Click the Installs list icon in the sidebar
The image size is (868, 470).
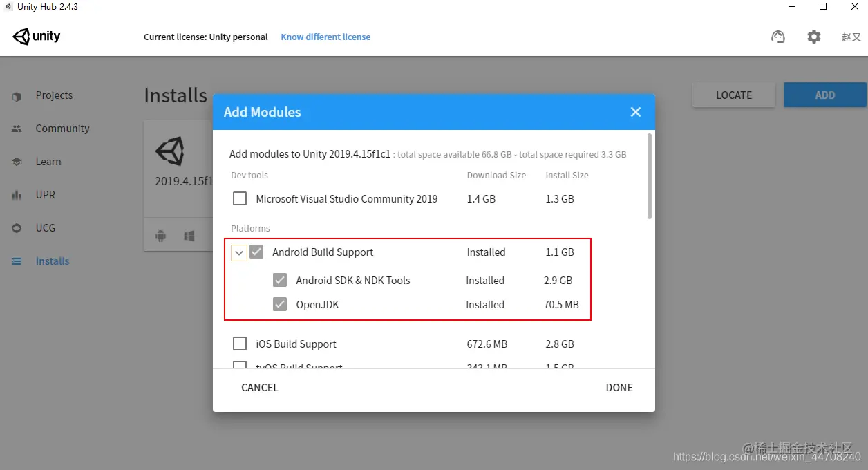coord(17,261)
